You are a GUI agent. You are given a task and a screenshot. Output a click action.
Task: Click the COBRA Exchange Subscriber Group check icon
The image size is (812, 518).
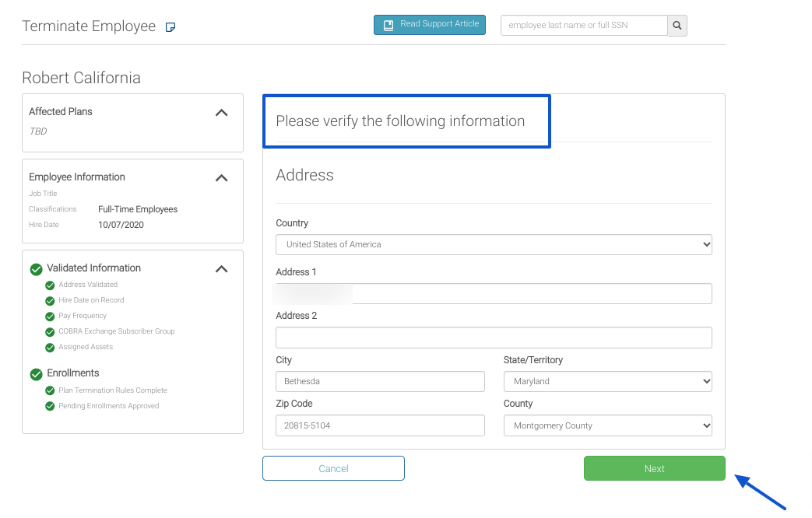point(50,332)
